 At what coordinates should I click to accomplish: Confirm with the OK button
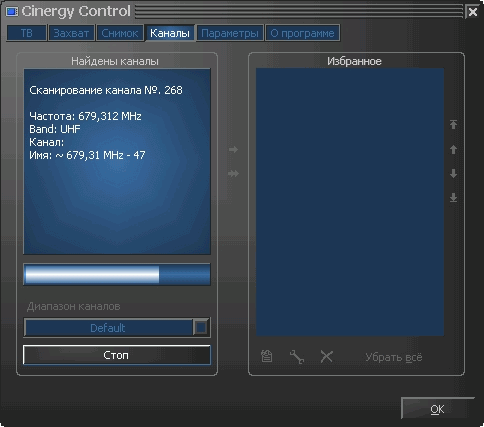click(x=437, y=409)
